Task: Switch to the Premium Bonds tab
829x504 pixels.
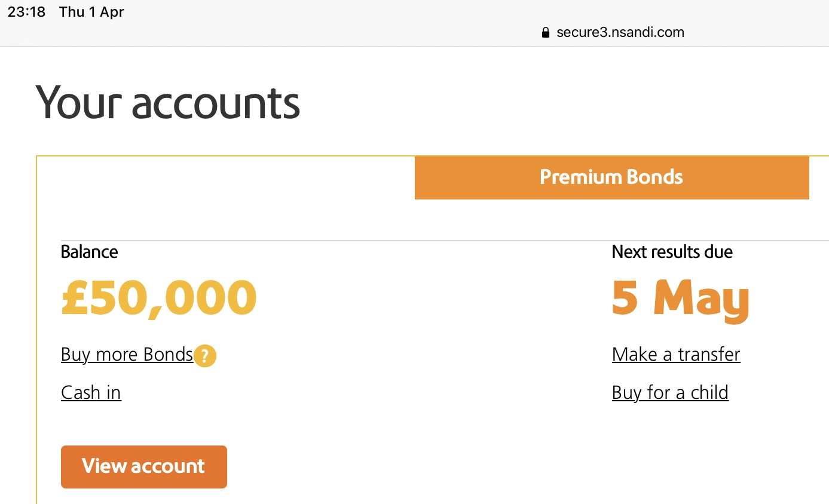Action: coord(611,177)
